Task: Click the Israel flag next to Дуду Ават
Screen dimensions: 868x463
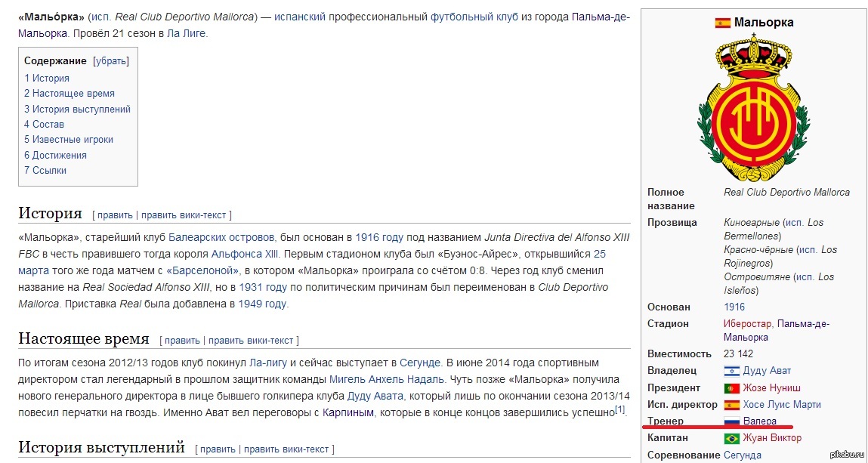Action: (x=731, y=371)
